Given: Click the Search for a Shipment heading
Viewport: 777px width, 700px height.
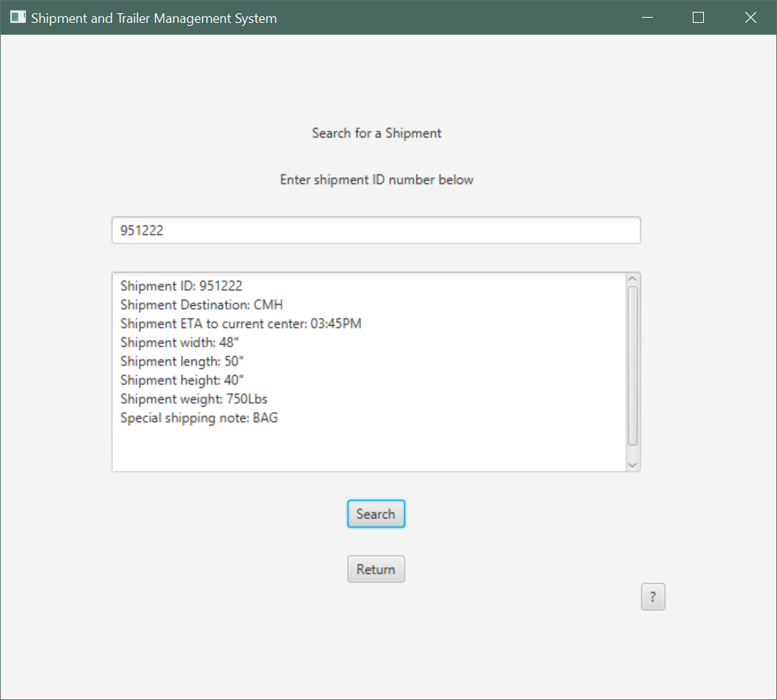Looking at the screenshot, I should pos(376,133).
